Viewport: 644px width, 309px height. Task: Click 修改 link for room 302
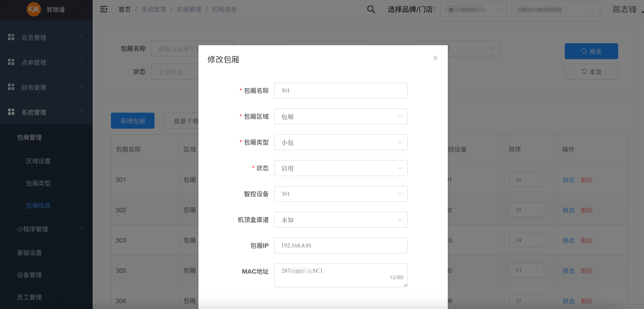coord(568,210)
